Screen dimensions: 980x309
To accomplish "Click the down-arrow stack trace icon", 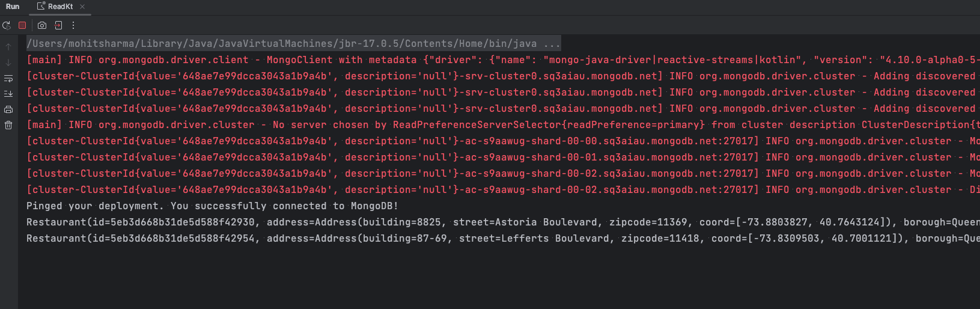I will (x=8, y=63).
